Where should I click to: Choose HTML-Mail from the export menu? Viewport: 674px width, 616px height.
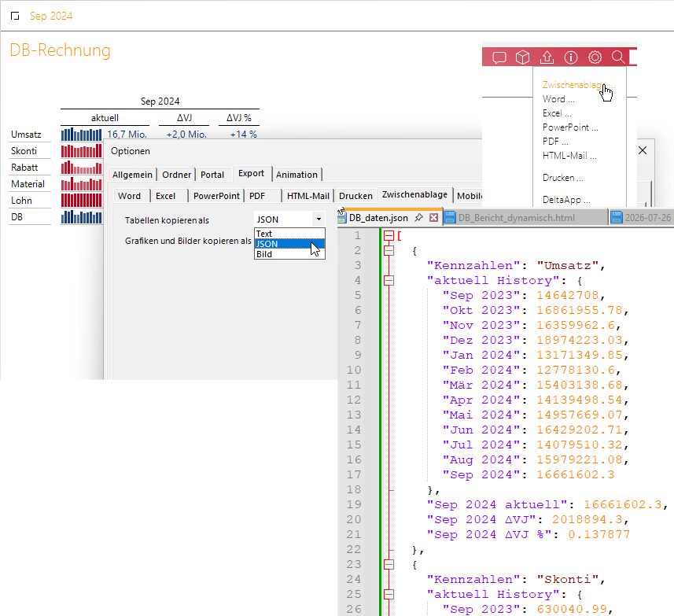click(x=569, y=156)
